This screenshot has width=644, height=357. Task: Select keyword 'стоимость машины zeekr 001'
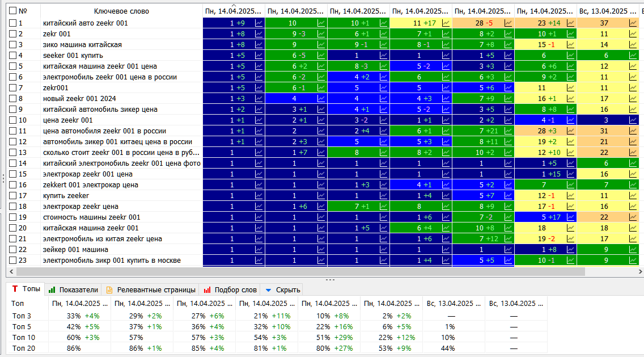tap(92, 217)
